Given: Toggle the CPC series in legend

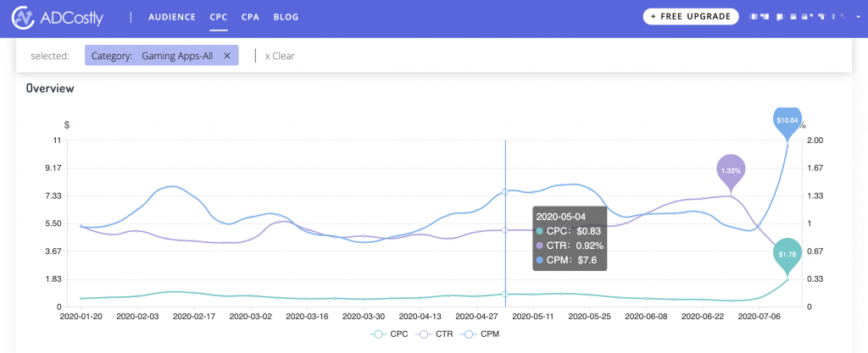Looking at the screenshot, I should pyautogui.click(x=389, y=334).
